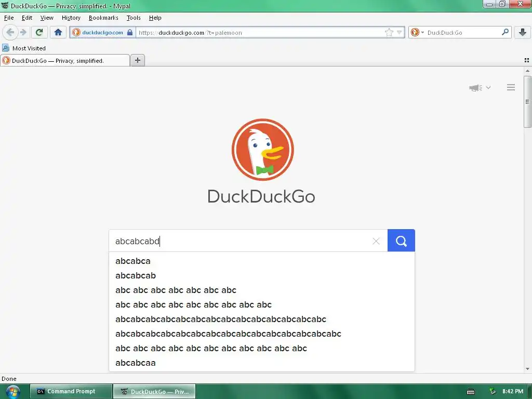This screenshot has height=399, width=532.
Task: Go back with the Back arrow button
Action: pos(10,33)
